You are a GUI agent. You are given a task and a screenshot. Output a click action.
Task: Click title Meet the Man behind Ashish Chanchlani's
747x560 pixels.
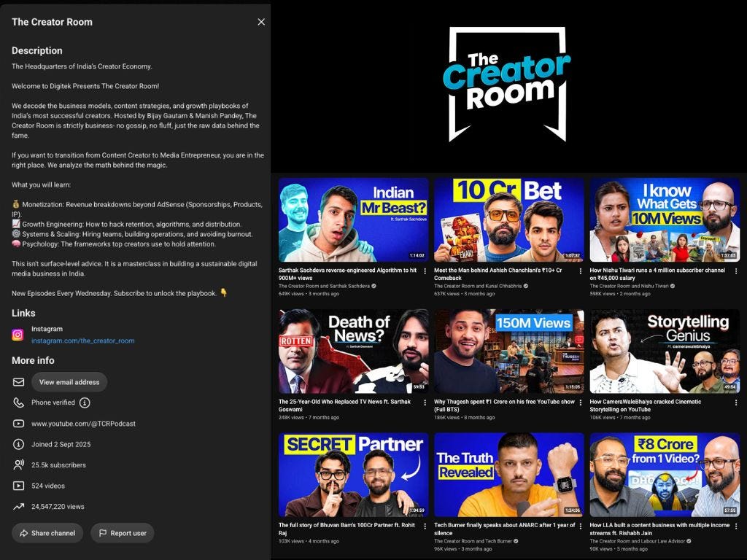pos(498,274)
